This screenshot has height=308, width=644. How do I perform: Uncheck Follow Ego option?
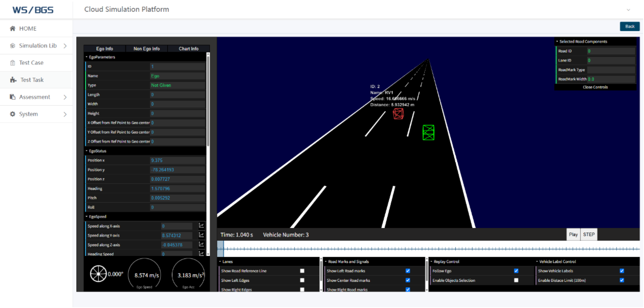coord(516,271)
